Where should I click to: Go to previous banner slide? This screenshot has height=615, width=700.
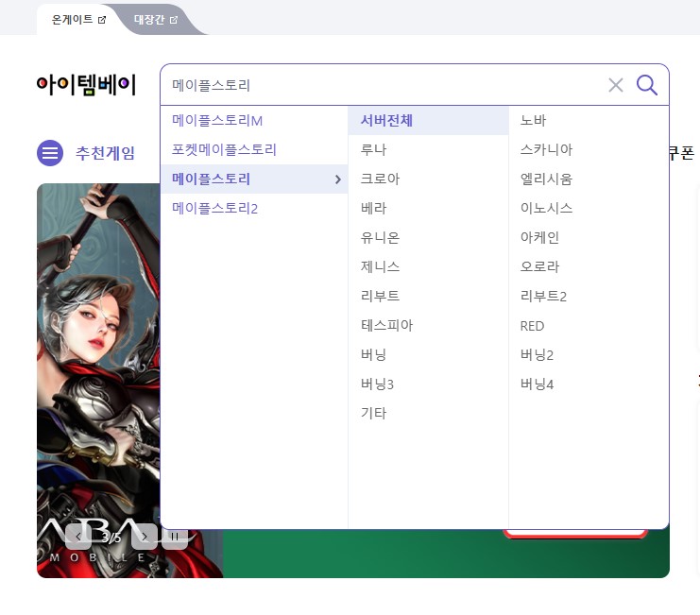[x=78, y=537]
